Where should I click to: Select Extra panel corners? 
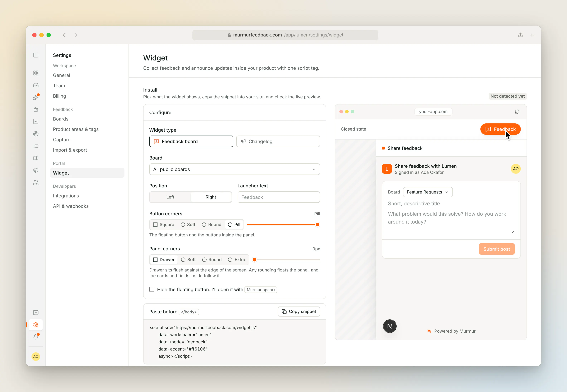pyautogui.click(x=236, y=260)
